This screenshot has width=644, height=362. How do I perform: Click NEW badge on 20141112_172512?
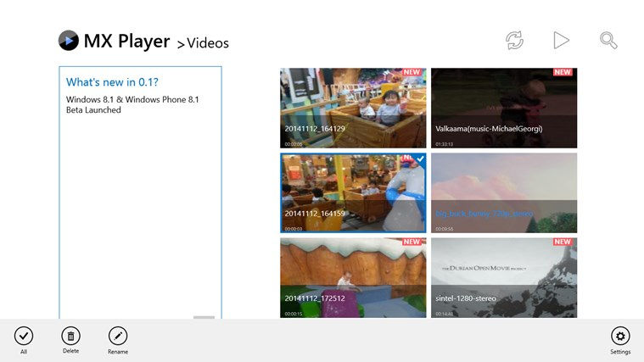pos(412,242)
